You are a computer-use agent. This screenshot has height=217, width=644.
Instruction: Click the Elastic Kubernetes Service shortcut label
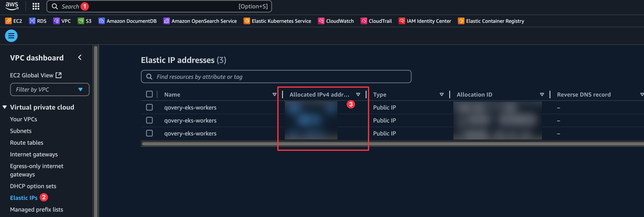click(x=281, y=21)
